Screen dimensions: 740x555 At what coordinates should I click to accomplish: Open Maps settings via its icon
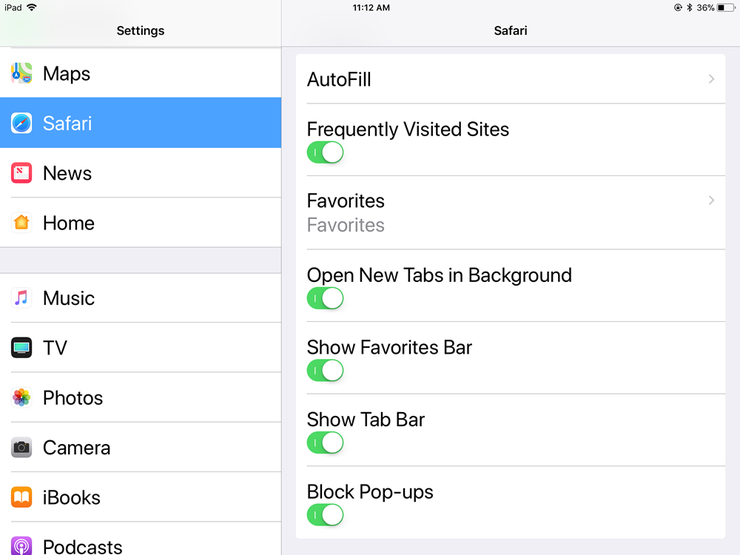pos(21,73)
